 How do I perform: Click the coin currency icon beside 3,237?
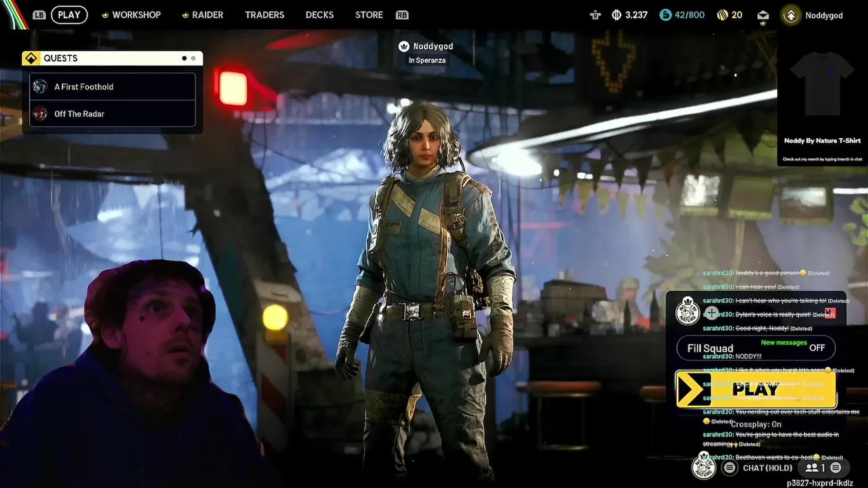click(x=616, y=15)
